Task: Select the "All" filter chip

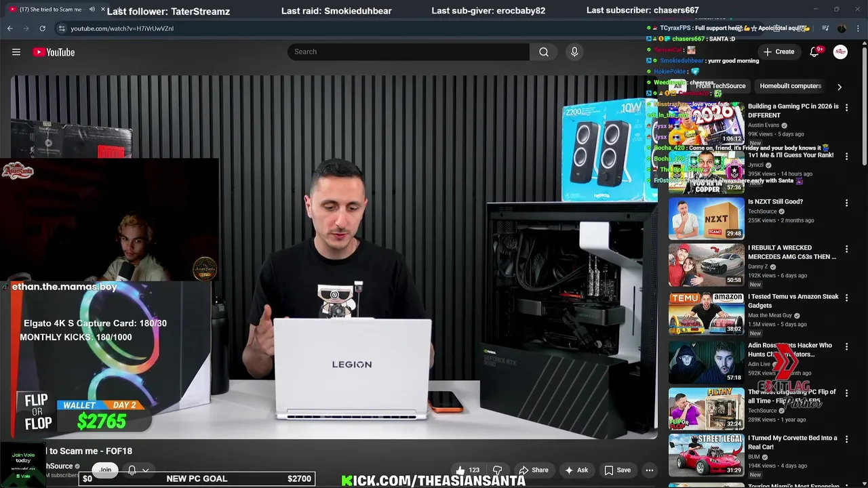Action: pyautogui.click(x=677, y=86)
